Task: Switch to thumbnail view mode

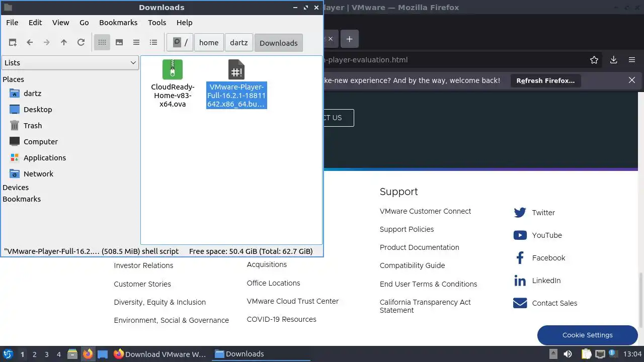Action: pos(119,43)
